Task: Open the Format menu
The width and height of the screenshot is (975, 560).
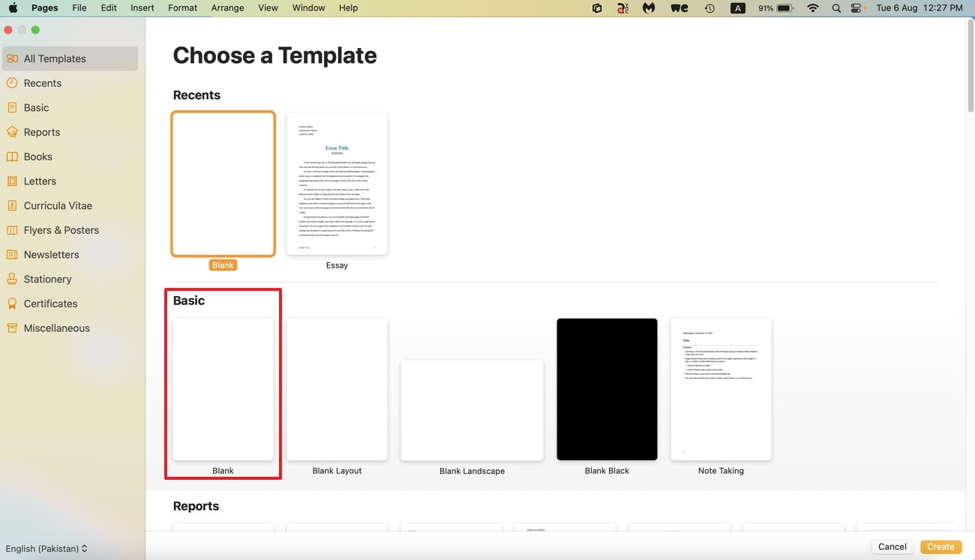Action: tap(182, 7)
